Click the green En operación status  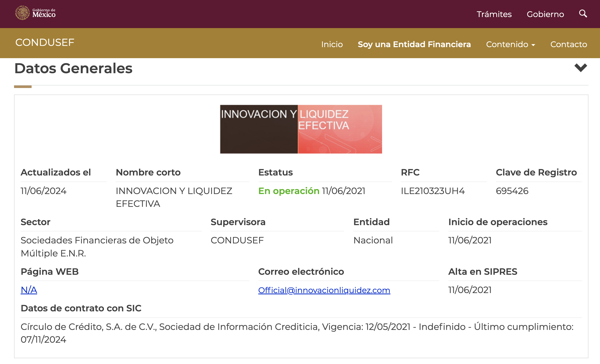pos(289,191)
